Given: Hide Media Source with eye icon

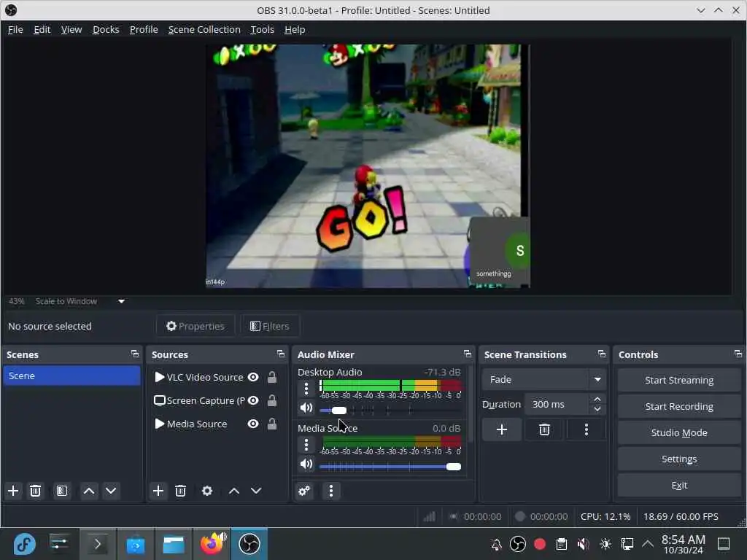Looking at the screenshot, I should pos(253,424).
